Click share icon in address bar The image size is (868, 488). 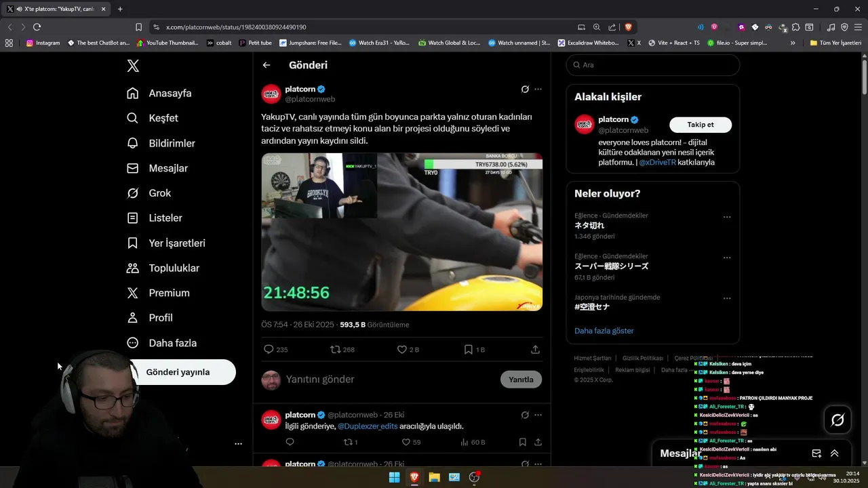pos(612,27)
